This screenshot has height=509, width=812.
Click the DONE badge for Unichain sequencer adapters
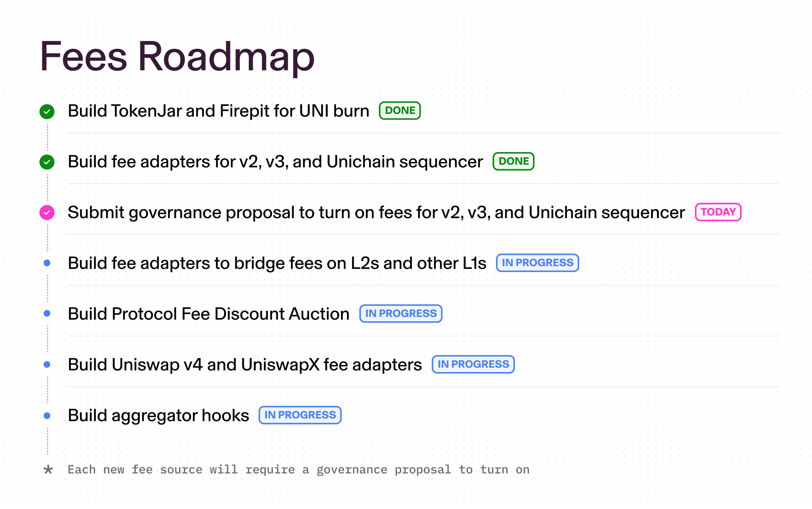click(513, 162)
